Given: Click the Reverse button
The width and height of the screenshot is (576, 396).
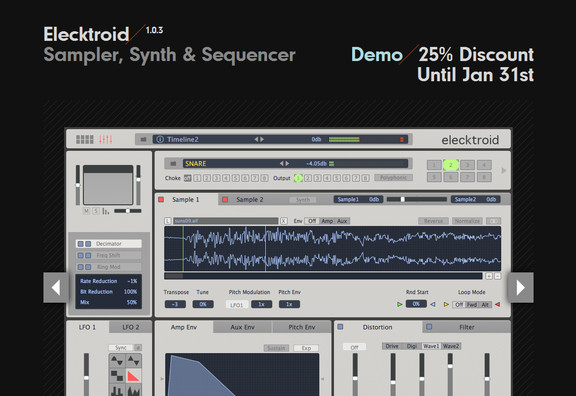Looking at the screenshot, I should pos(433,221).
